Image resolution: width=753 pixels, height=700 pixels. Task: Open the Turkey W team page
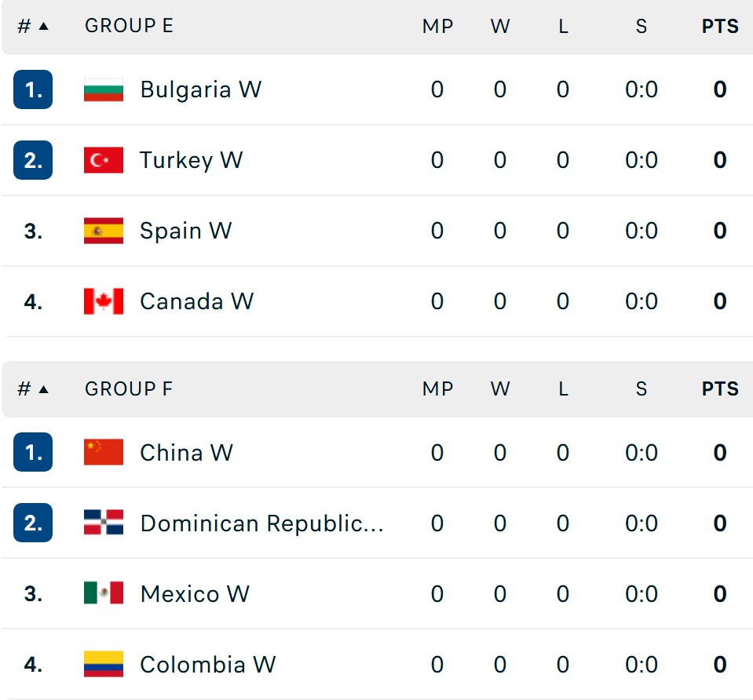pos(191,160)
